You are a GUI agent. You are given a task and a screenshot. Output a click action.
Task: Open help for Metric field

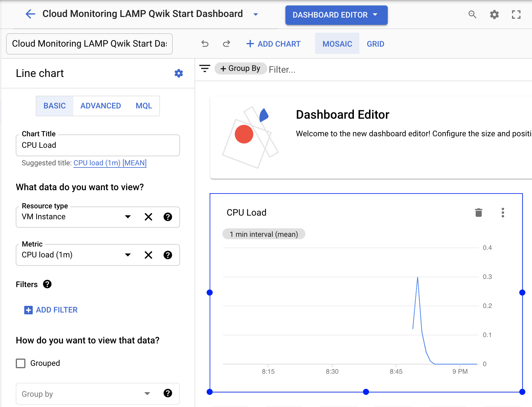pos(168,255)
